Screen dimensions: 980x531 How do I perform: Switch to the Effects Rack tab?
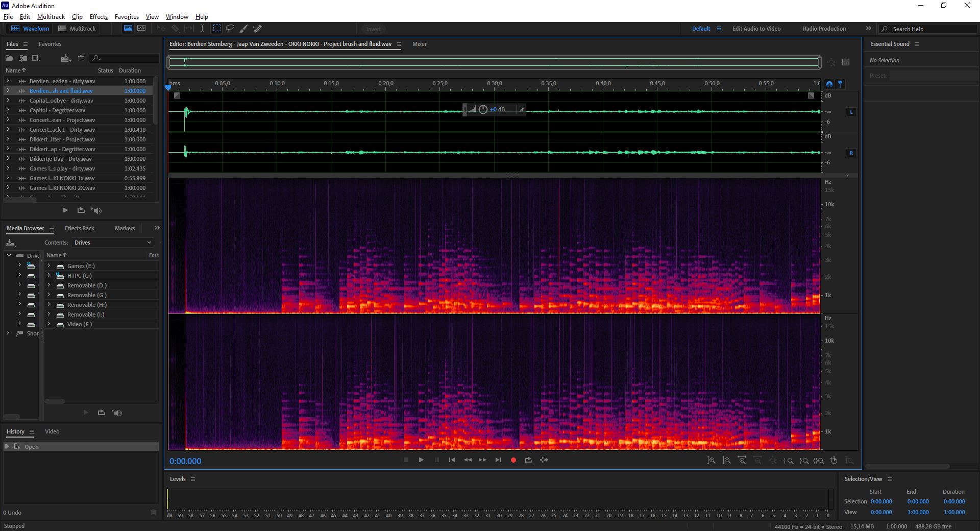tap(80, 228)
